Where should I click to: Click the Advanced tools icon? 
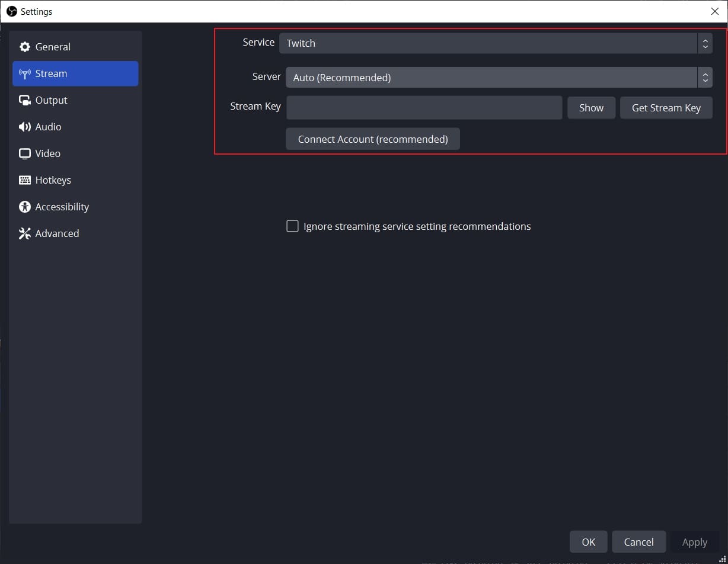[24, 233]
